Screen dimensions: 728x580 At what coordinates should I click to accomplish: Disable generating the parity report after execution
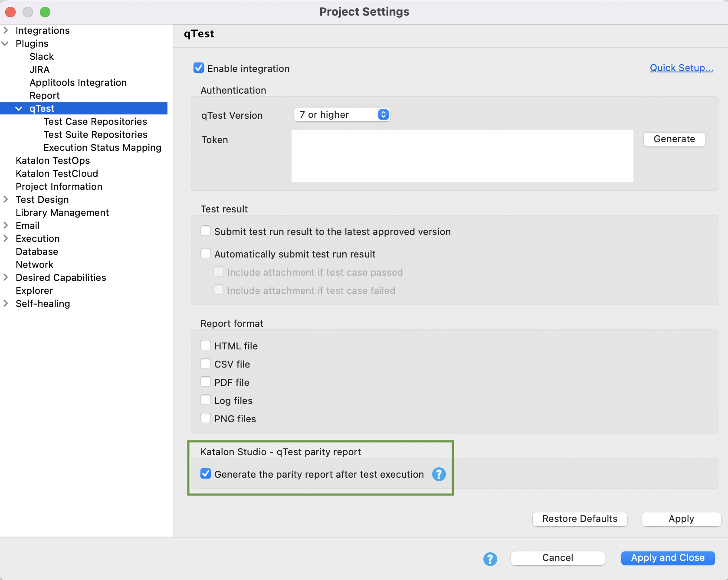pyautogui.click(x=205, y=474)
